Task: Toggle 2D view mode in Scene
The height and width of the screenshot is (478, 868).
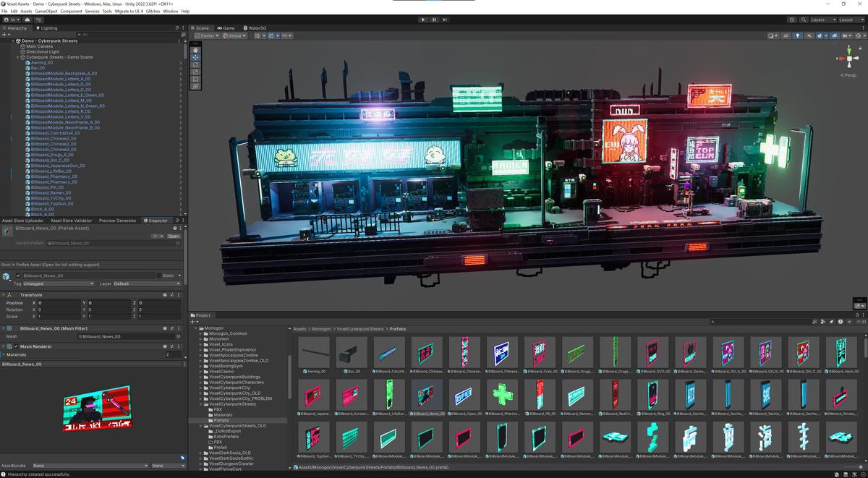Action: tap(786, 35)
